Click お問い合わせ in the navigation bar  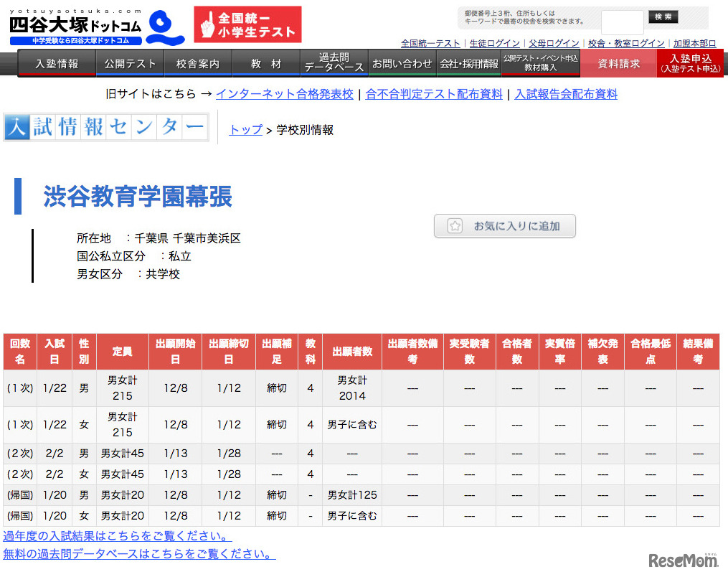(x=402, y=64)
